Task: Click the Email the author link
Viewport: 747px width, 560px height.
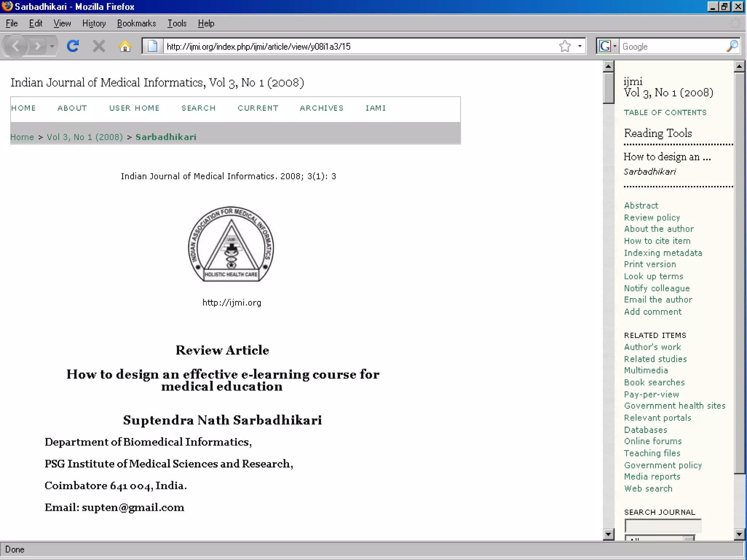Action: coord(658,300)
